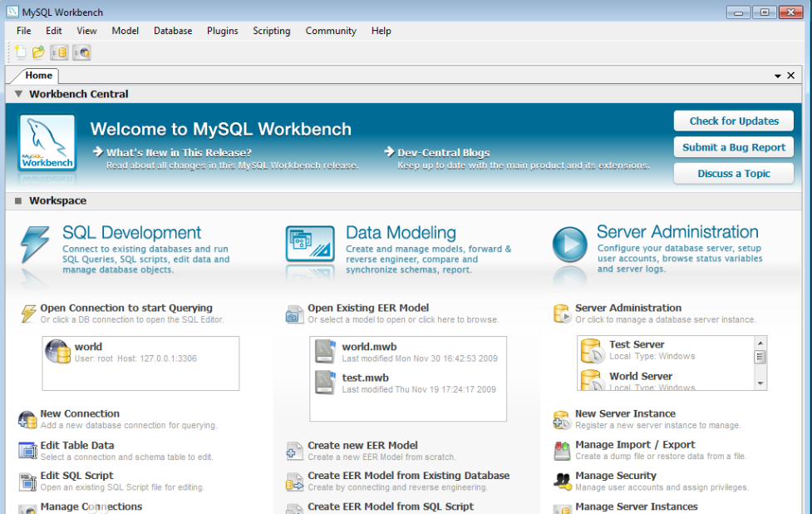Open the Model menu
The width and height of the screenshot is (812, 514).
(125, 31)
